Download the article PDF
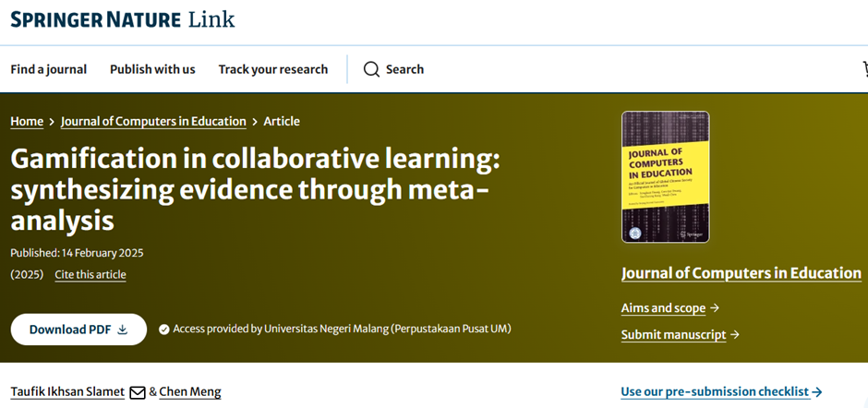 [78, 330]
